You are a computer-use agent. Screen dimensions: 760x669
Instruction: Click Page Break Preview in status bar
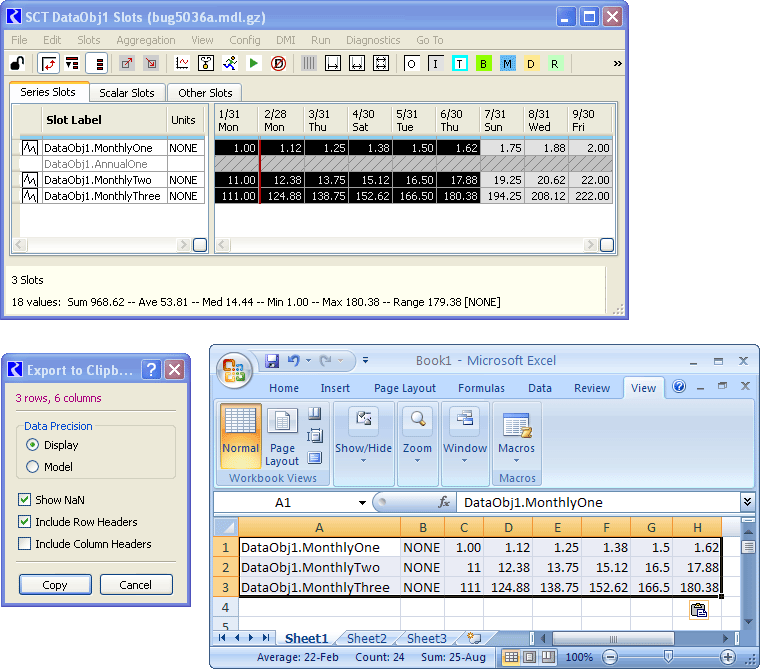point(548,657)
